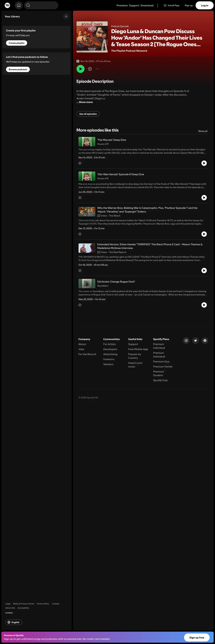The height and width of the screenshot is (644, 215).
Task: Click the search magnifier icon
Action: [28, 5]
